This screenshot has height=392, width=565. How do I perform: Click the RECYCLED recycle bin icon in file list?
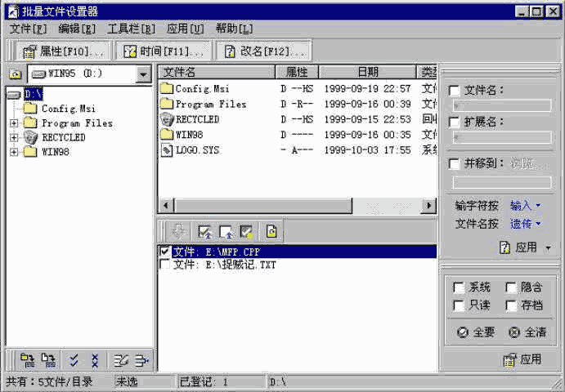[168, 119]
